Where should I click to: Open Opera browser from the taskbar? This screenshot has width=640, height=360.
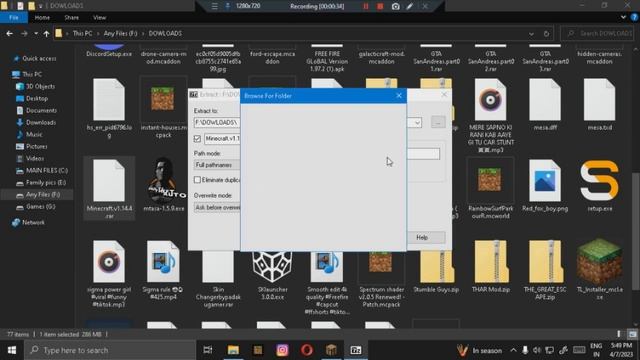307,350
